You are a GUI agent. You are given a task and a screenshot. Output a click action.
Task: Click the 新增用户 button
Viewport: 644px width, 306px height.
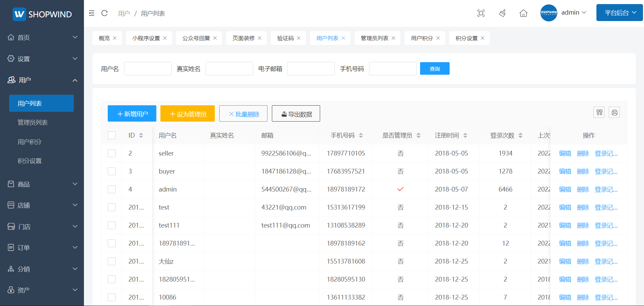click(x=132, y=113)
